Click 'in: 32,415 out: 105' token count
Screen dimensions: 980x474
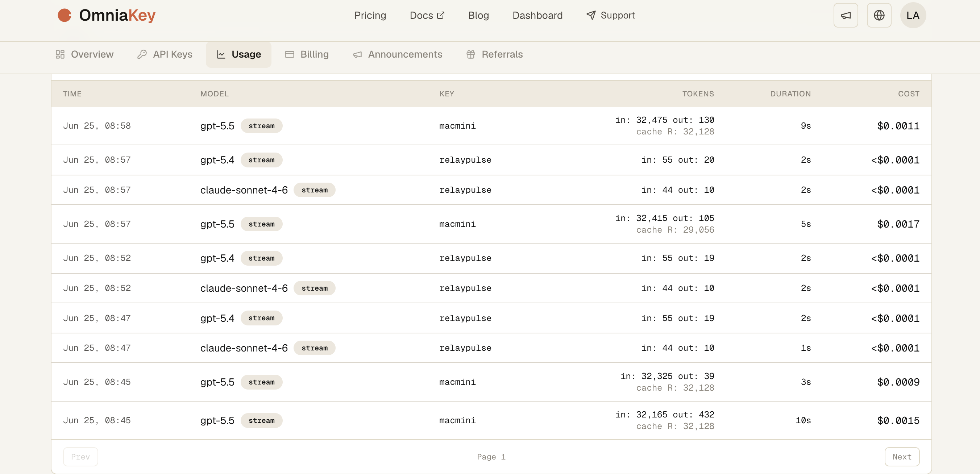pos(665,218)
